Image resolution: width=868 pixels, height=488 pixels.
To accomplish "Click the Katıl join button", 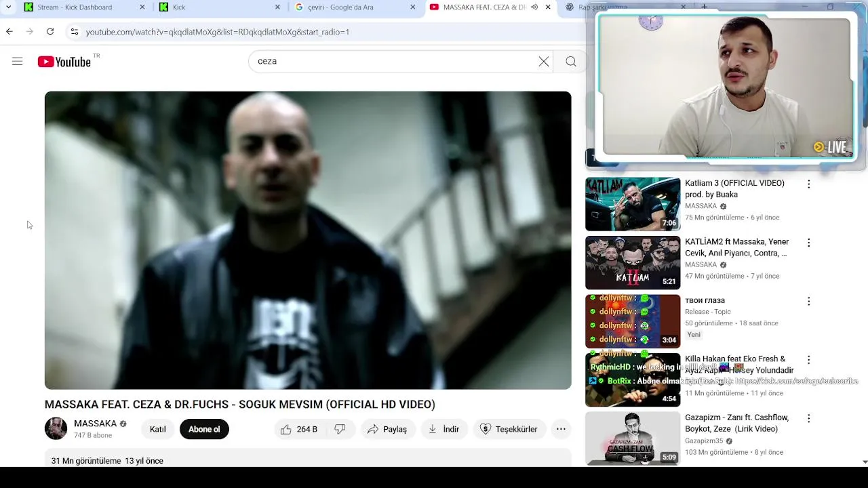I will 157,429.
